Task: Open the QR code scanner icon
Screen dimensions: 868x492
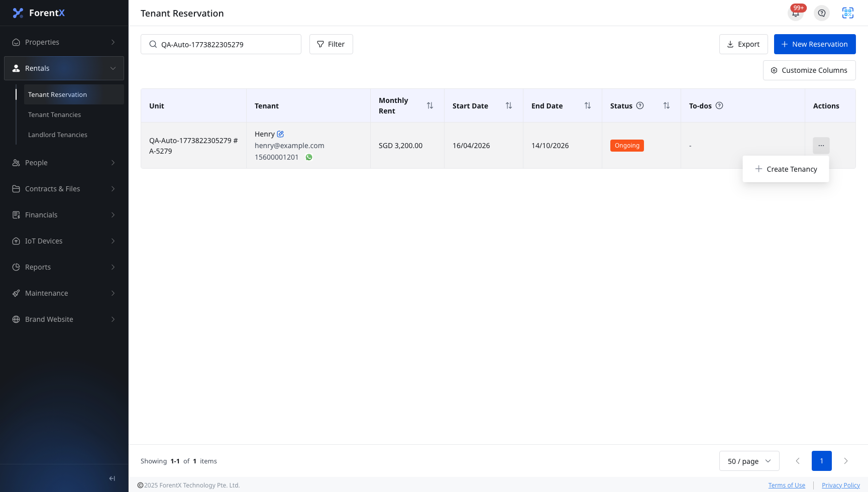Action: click(x=848, y=13)
